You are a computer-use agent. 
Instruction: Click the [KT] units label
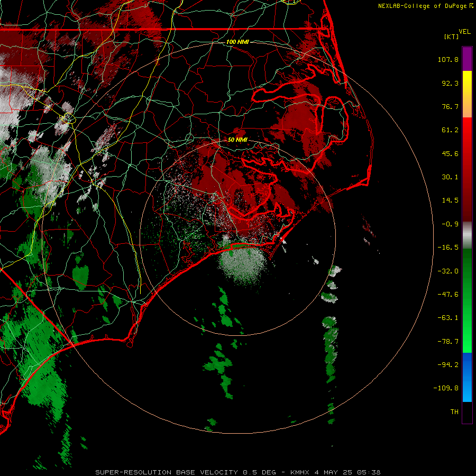tap(452, 36)
